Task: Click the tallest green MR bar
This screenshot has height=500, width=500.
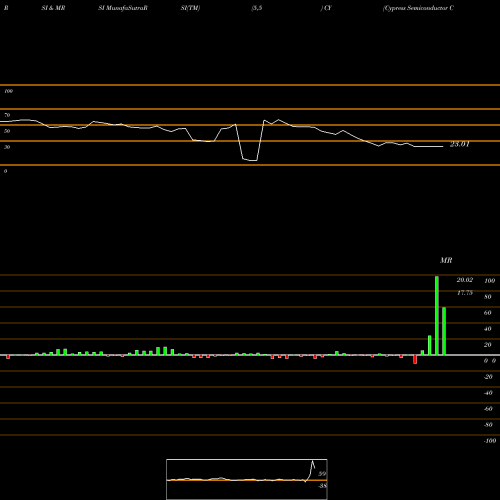Action: (x=437, y=316)
